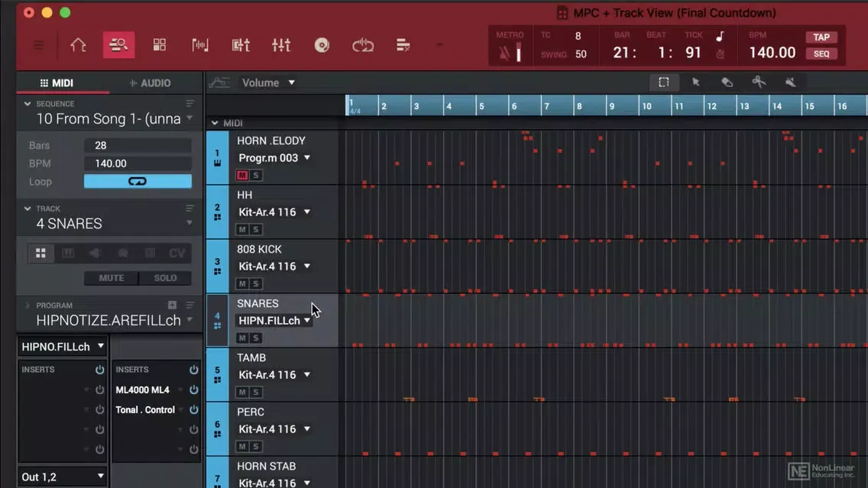Toggle the metronome icon
Image resolution: width=868 pixels, height=488 pixels.
click(504, 53)
